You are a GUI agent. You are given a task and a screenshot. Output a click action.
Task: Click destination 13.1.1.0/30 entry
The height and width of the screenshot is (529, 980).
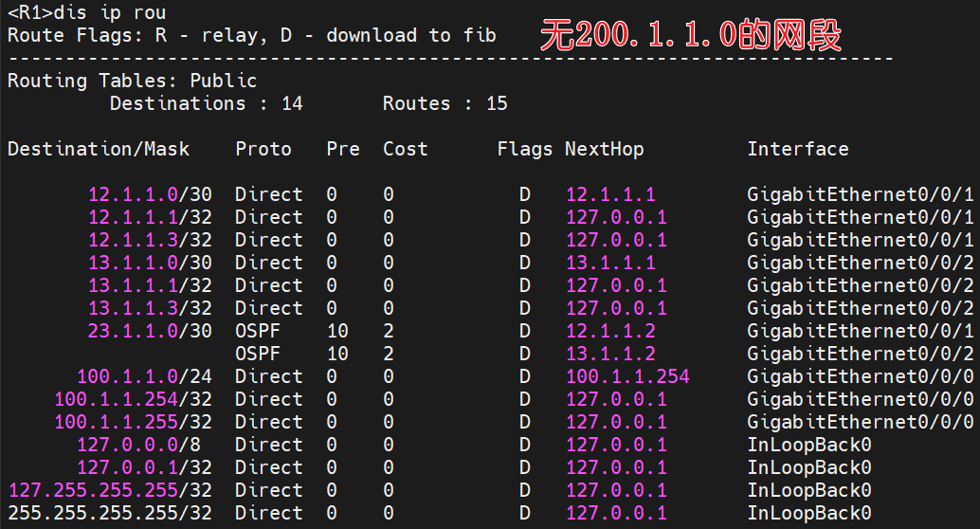[149, 263]
